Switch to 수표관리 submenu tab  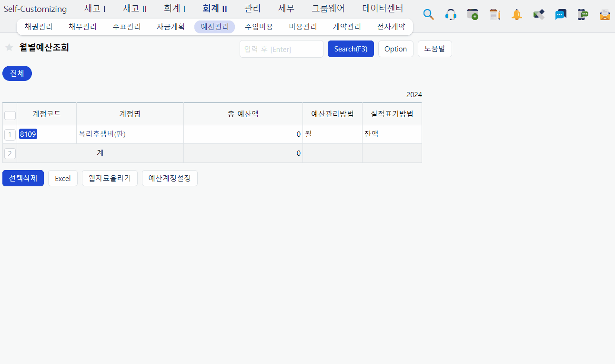(x=127, y=27)
